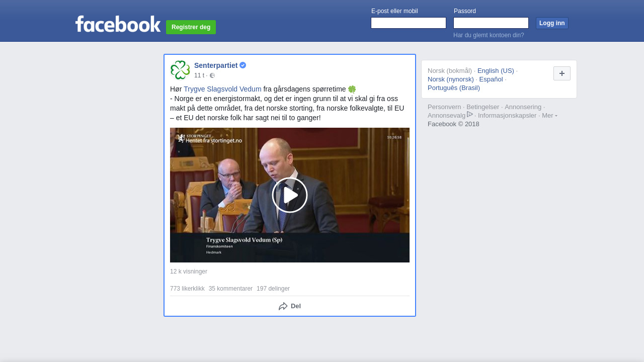Click the verified badge next to Senterpartiet
This screenshot has height=362, width=644.
click(243, 65)
